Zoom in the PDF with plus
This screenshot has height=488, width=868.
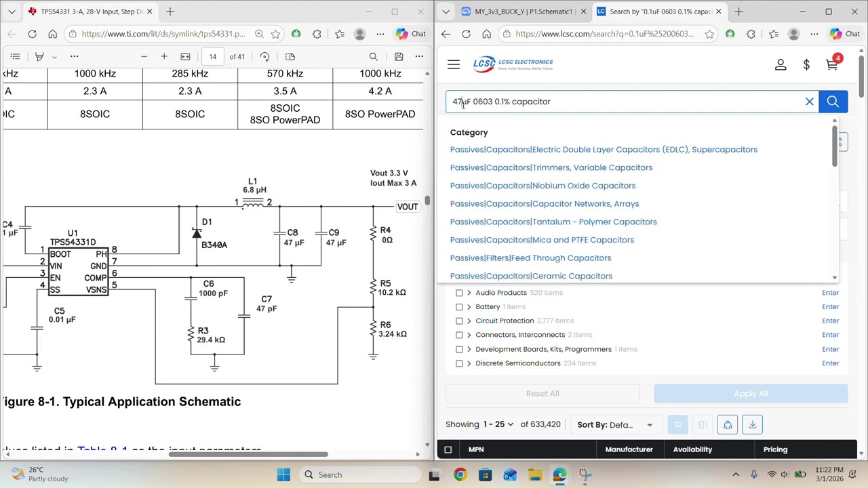click(x=164, y=56)
